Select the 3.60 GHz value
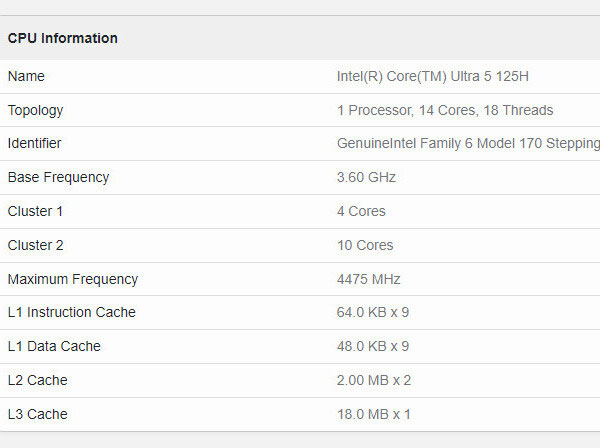Image resolution: width=600 pixels, height=448 pixels. tap(366, 177)
